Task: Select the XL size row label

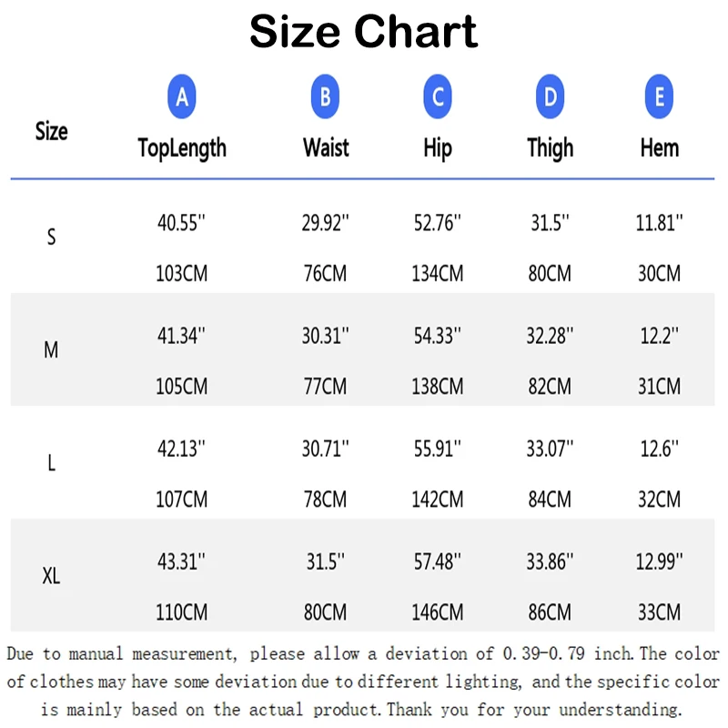Action: click(51, 576)
